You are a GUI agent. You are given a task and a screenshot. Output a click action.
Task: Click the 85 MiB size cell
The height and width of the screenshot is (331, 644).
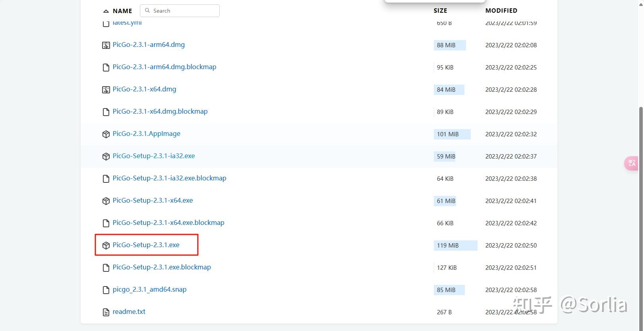tap(449, 290)
